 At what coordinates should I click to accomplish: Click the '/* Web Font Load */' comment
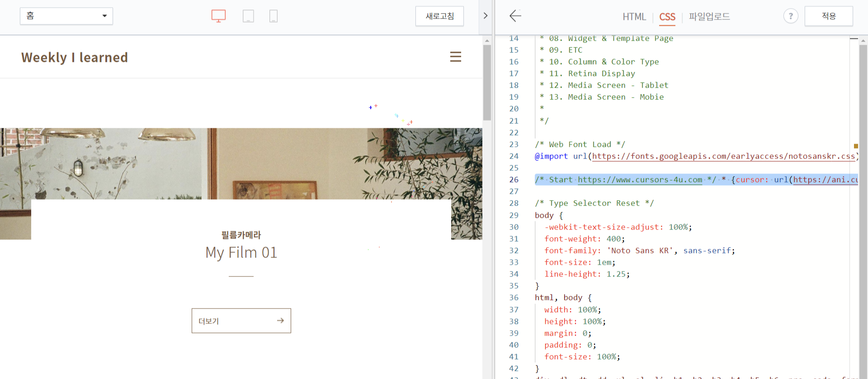click(580, 145)
